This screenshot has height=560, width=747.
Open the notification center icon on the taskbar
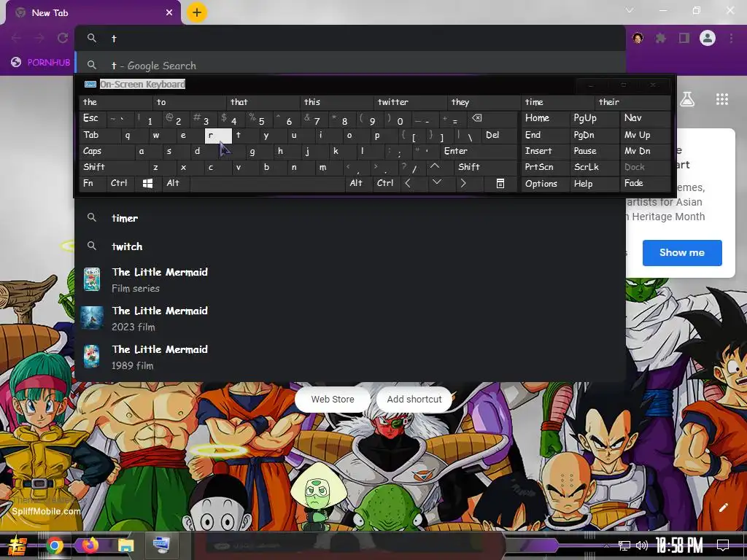tap(723, 545)
